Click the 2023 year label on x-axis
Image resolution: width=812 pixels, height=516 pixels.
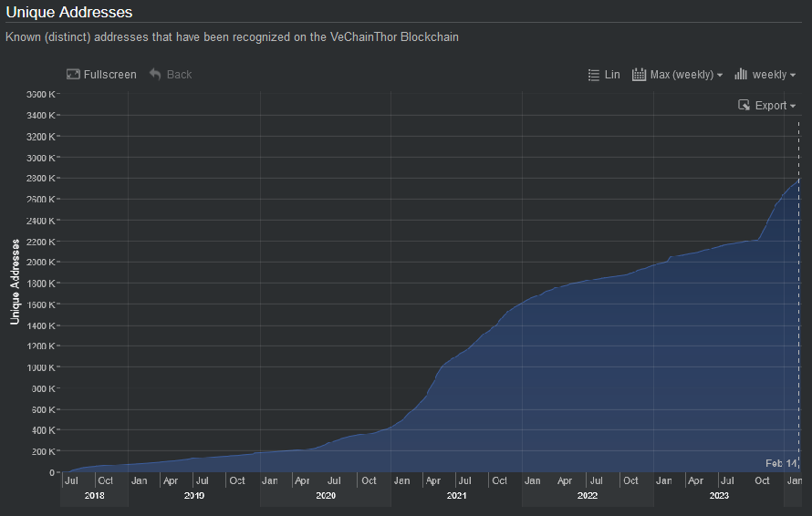(719, 496)
